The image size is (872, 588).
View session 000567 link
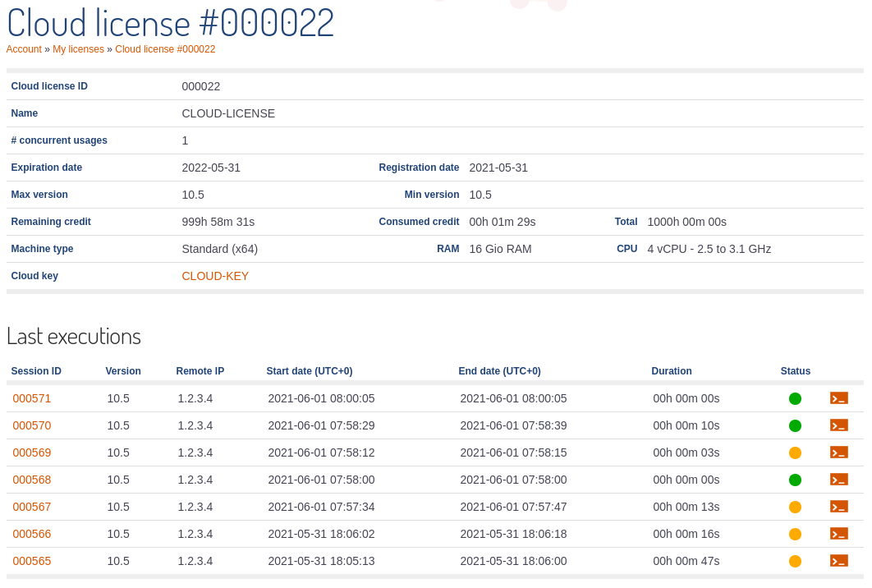32,507
